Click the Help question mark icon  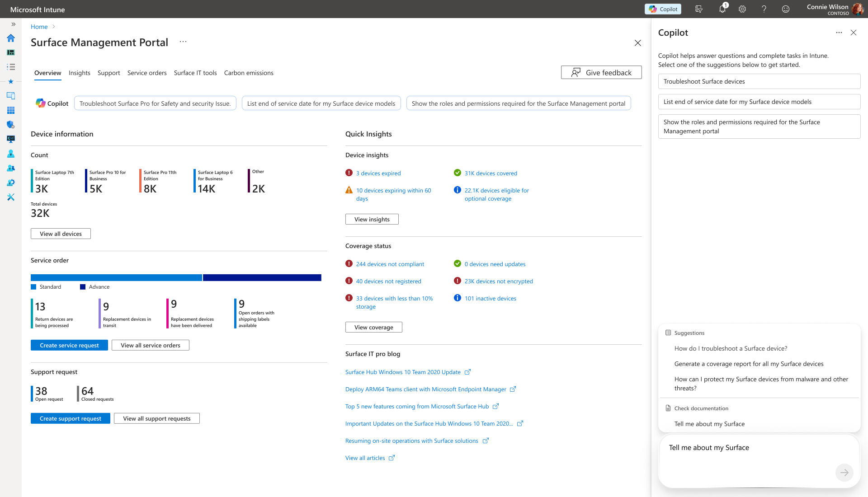764,9
